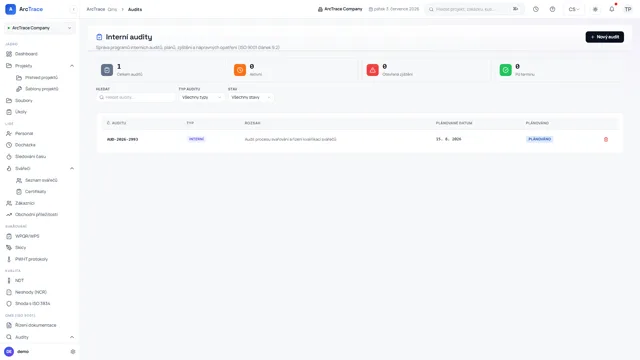Open user settings gear next to demo
This screenshot has height=360, width=640.
tap(73, 351)
